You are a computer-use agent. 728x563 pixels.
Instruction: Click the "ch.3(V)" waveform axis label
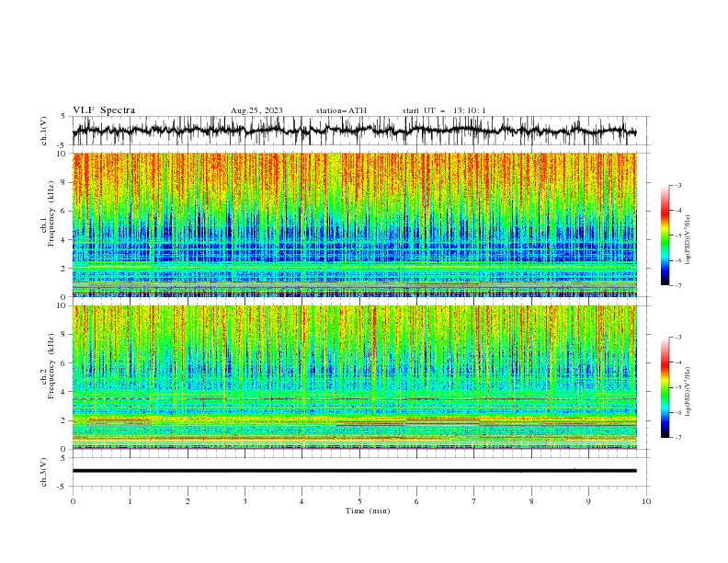click(x=44, y=472)
